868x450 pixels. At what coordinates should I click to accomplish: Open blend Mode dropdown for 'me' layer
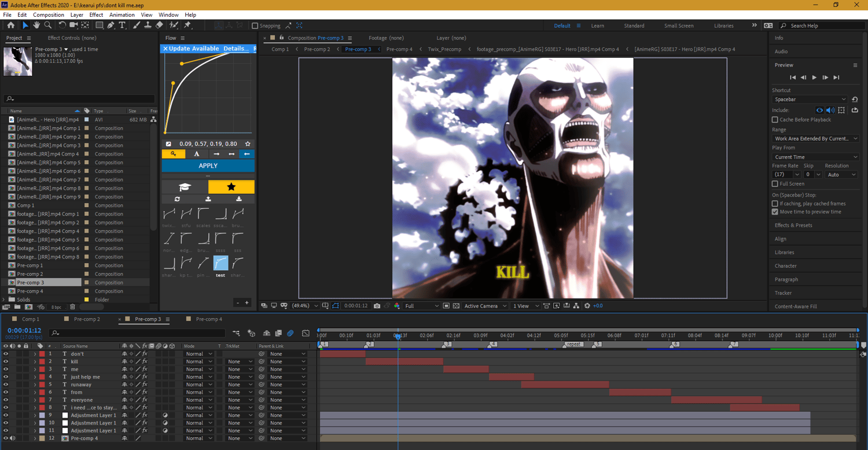click(198, 369)
